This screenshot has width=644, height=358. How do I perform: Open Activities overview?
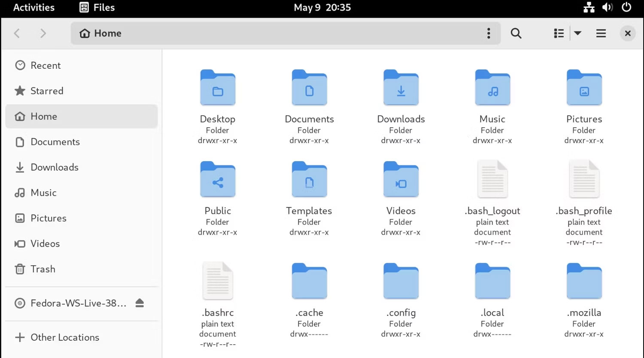click(34, 7)
